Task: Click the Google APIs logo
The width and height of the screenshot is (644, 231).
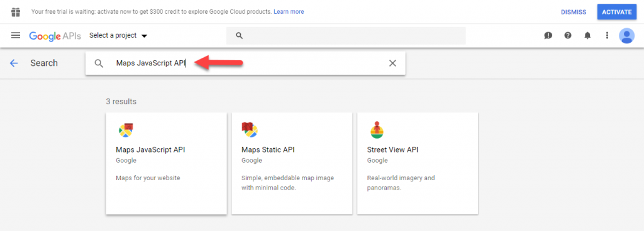Action: point(55,36)
